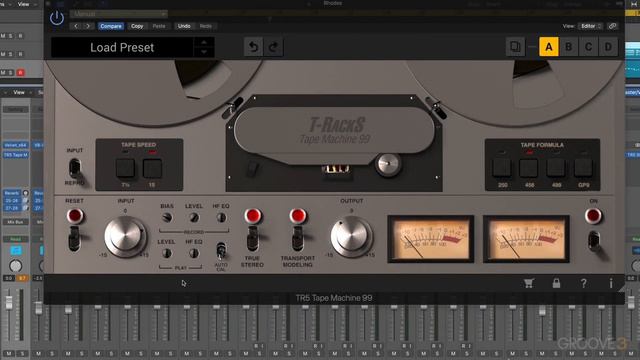Select tape formula 456
The image size is (640, 360).
pos(529,168)
